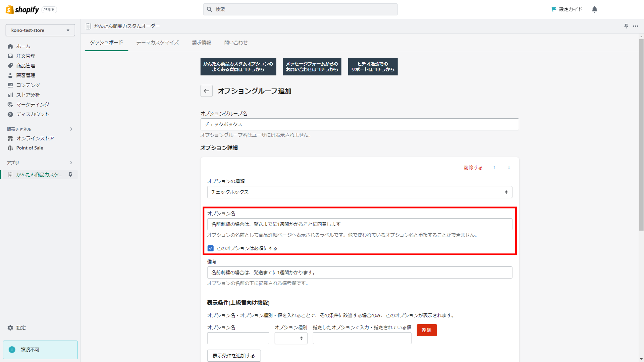Click the notification bell

[594, 9]
